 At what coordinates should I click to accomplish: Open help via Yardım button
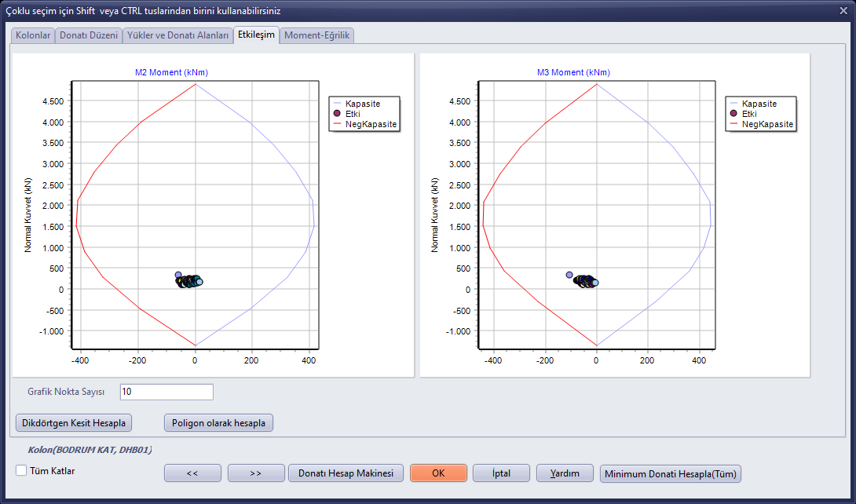coord(565,473)
